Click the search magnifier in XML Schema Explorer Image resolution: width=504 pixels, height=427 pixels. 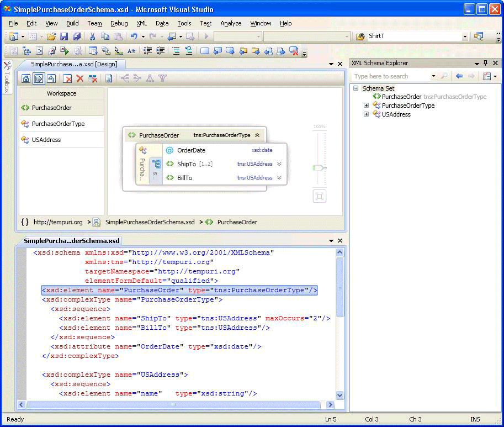pyautogui.click(x=444, y=76)
